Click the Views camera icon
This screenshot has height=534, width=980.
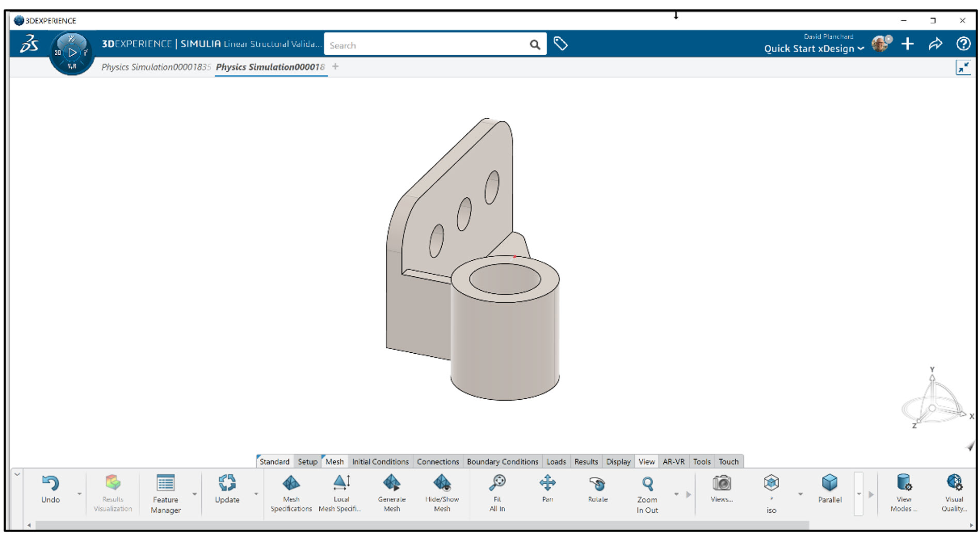721,485
